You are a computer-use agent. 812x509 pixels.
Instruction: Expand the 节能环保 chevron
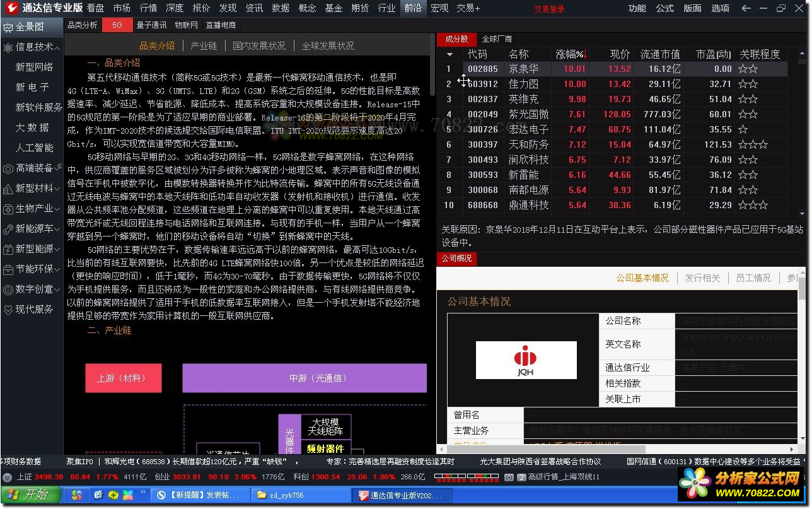click(57, 270)
